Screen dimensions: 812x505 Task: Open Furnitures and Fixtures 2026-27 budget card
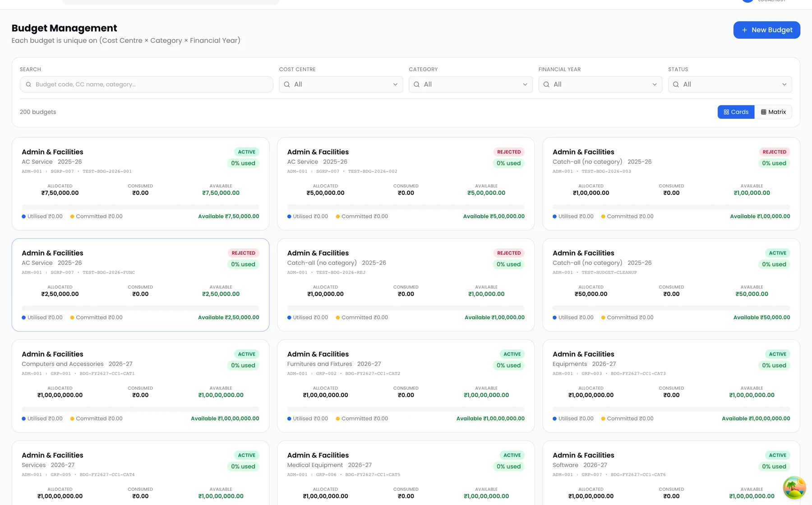pyautogui.click(x=406, y=386)
